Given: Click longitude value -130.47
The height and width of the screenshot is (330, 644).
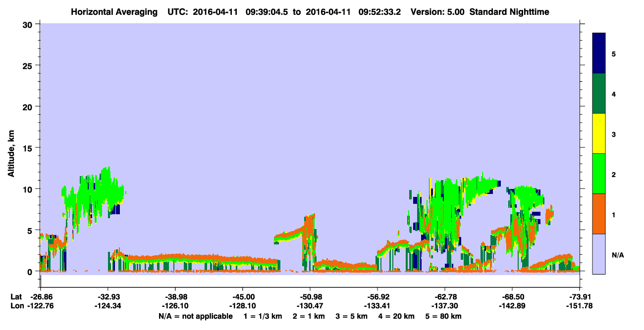Looking at the screenshot, I should pos(310,306).
